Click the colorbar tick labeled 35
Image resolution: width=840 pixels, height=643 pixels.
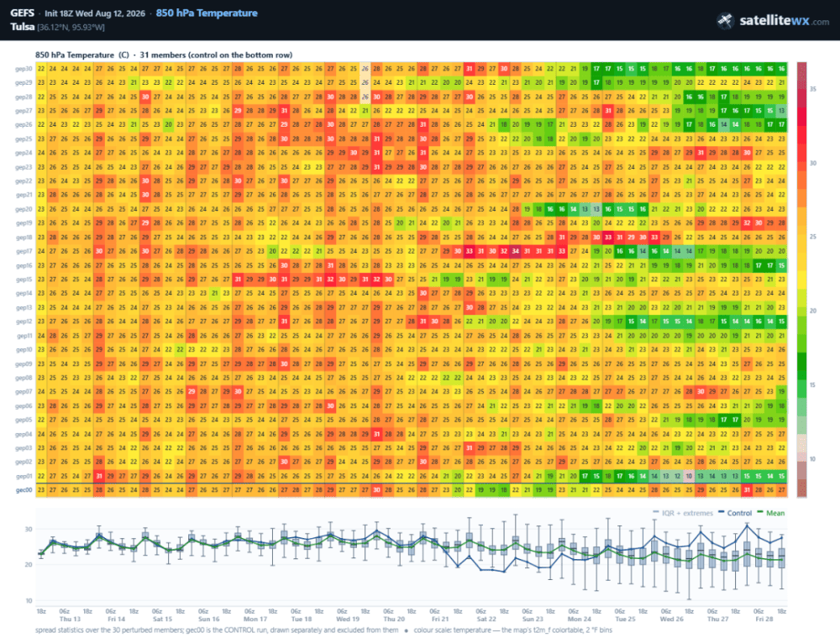click(x=812, y=89)
